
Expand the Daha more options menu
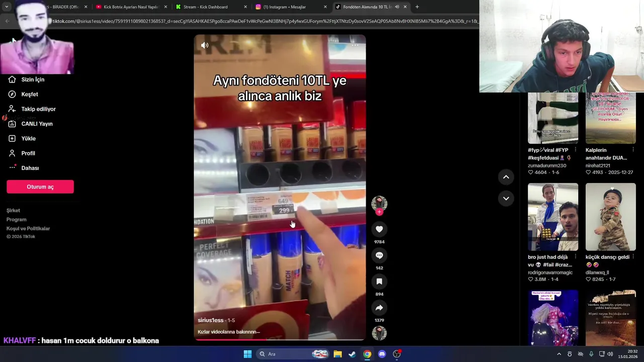[24, 168]
